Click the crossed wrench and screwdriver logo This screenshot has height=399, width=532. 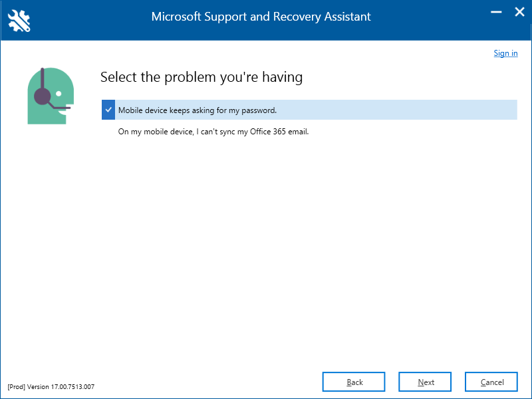click(19, 21)
